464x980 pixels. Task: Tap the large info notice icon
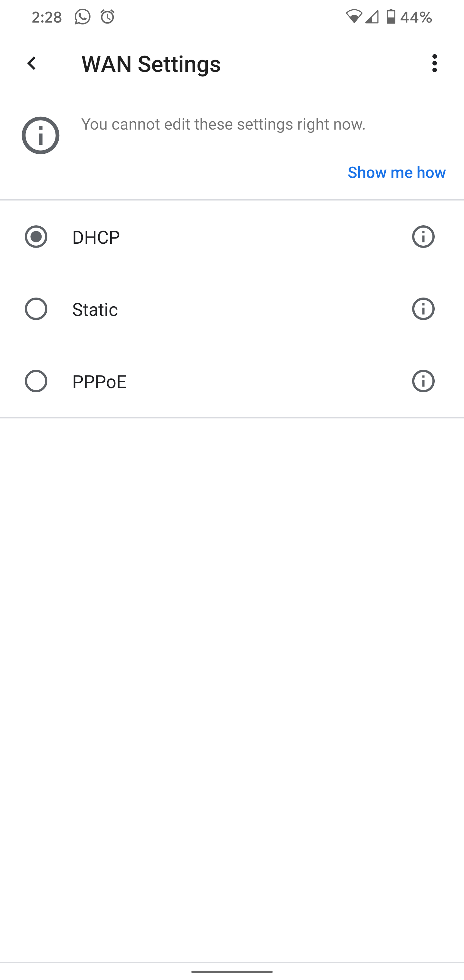(x=40, y=135)
